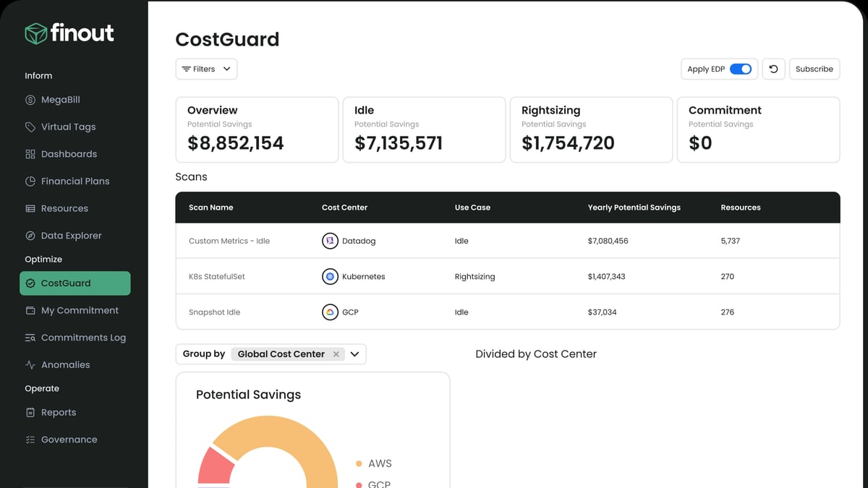Click the Virtual Tags tag icon

pyautogui.click(x=30, y=127)
